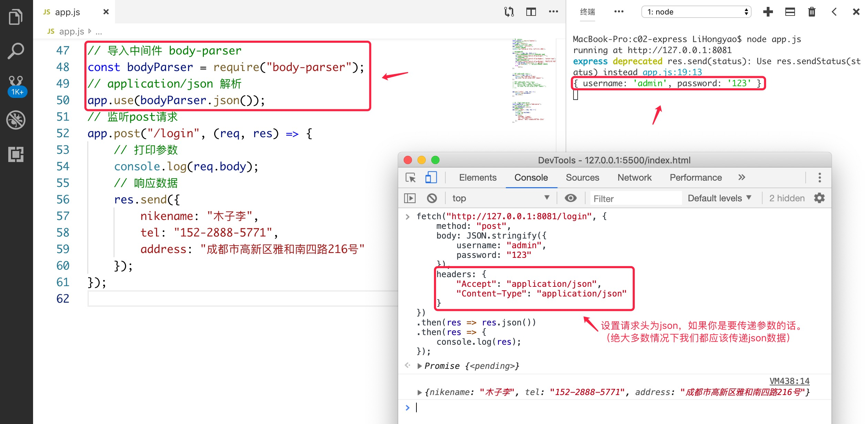Screen dimensions: 868x424
Task: Expand the Promise {<pending>} entry
Action: [419, 366]
